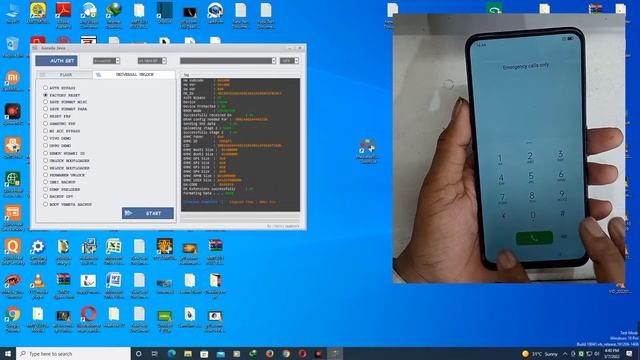Open the Opera browser desktop shortcut
The height and width of the screenshot is (360, 640).
click(x=89, y=319)
